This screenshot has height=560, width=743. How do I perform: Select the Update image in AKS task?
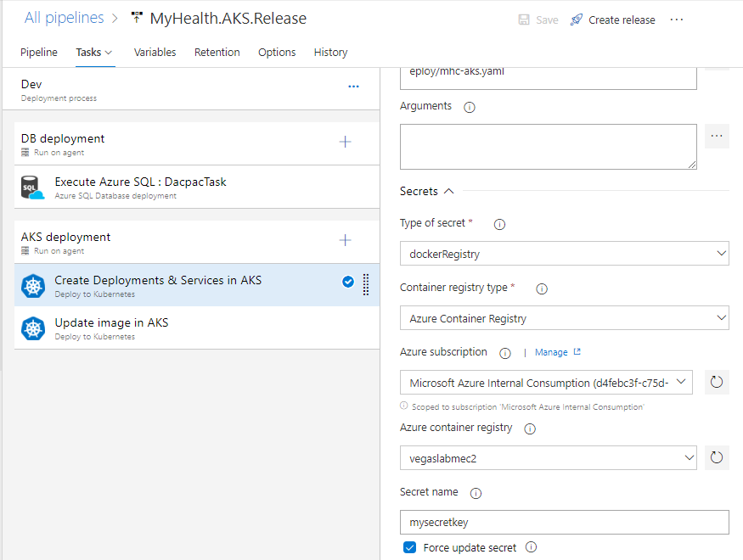coord(197,328)
